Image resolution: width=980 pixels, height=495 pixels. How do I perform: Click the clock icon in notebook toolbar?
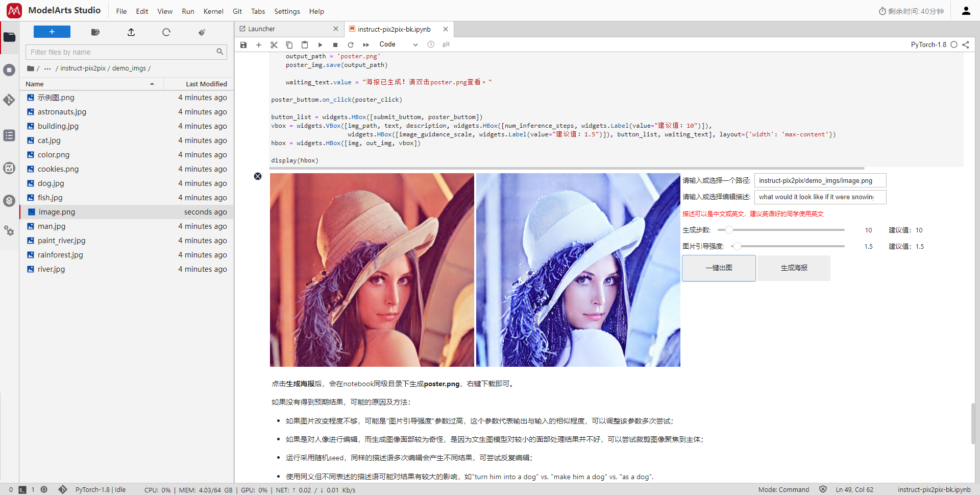(431, 44)
